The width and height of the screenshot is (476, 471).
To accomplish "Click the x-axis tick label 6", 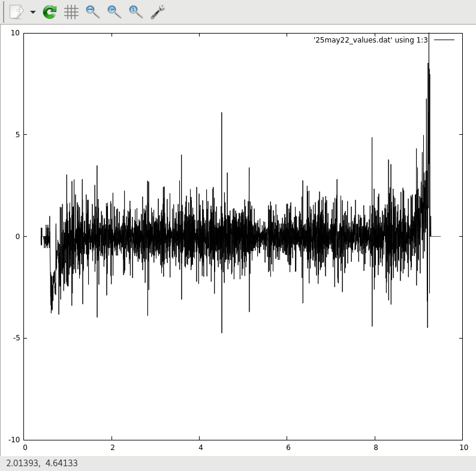I will 288,447.
